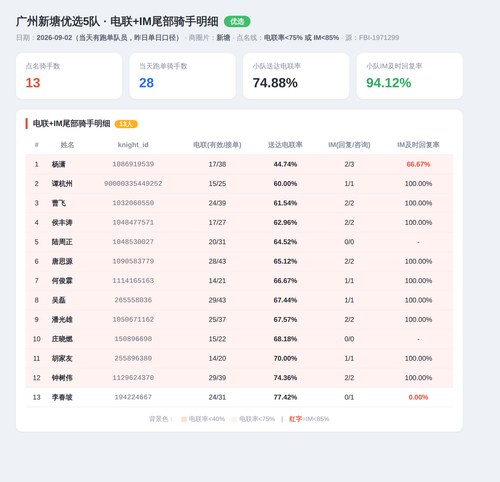Click the 送达电联率 value 44.74%
The image size is (500, 482).
[285, 164]
